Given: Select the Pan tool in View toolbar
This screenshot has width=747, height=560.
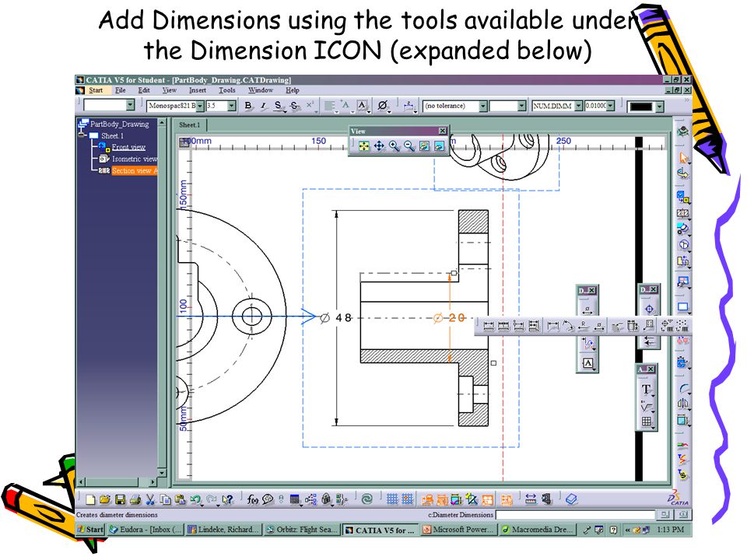Looking at the screenshot, I should click(379, 145).
